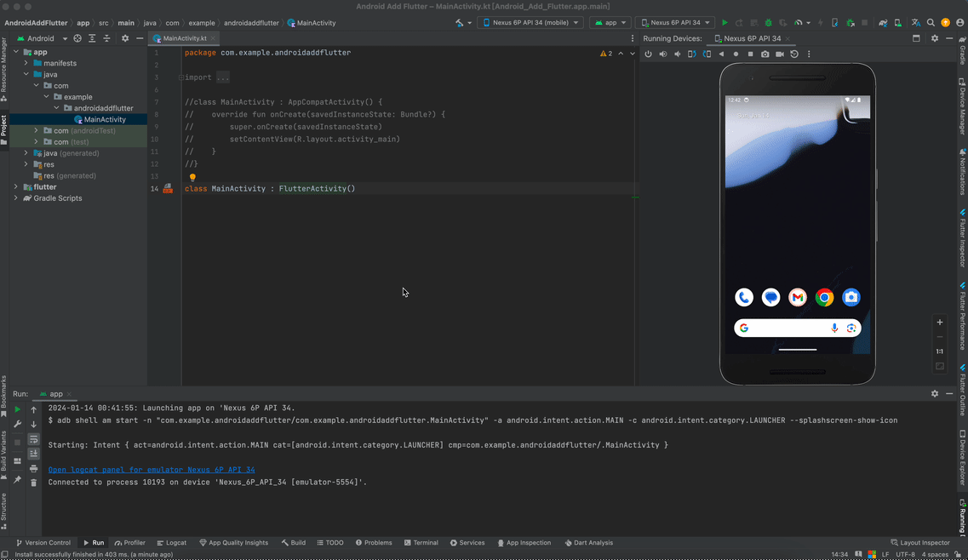The height and width of the screenshot is (560, 968).
Task: Click the green Run app button
Action: click(x=725, y=23)
